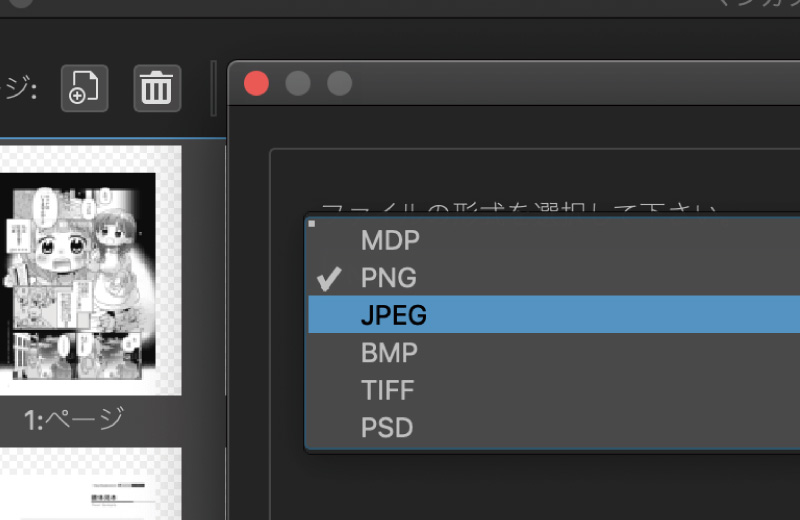Pick PSD from the format list
This screenshot has width=800, height=520.
[554, 428]
